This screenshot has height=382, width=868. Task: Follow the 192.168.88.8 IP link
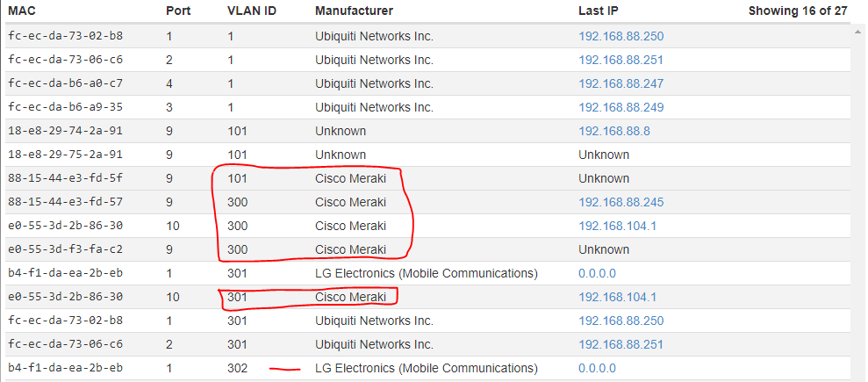click(613, 131)
